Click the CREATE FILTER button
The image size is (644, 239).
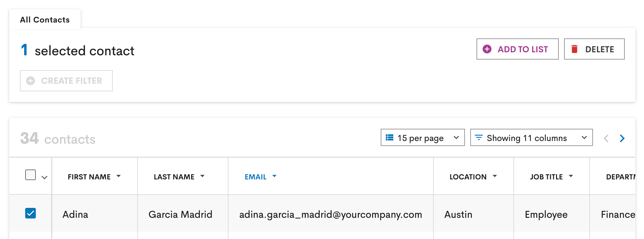(x=66, y=80)
